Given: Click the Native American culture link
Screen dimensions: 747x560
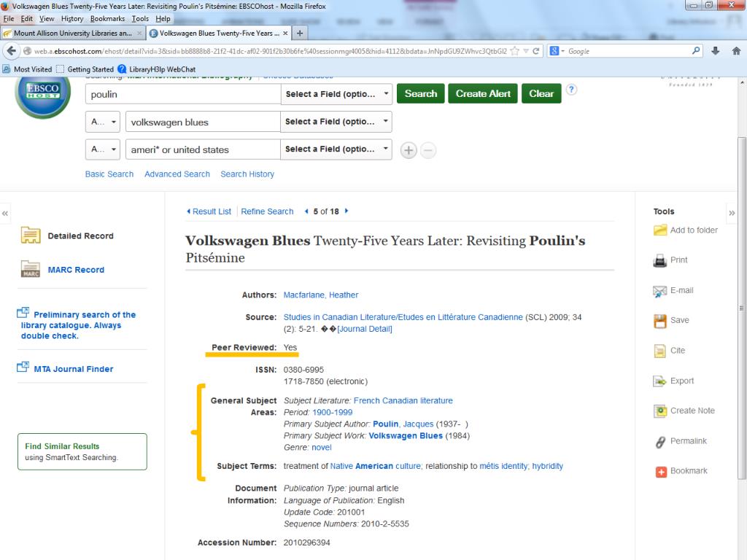Looking at the screenshot, I should click(376, 466).
